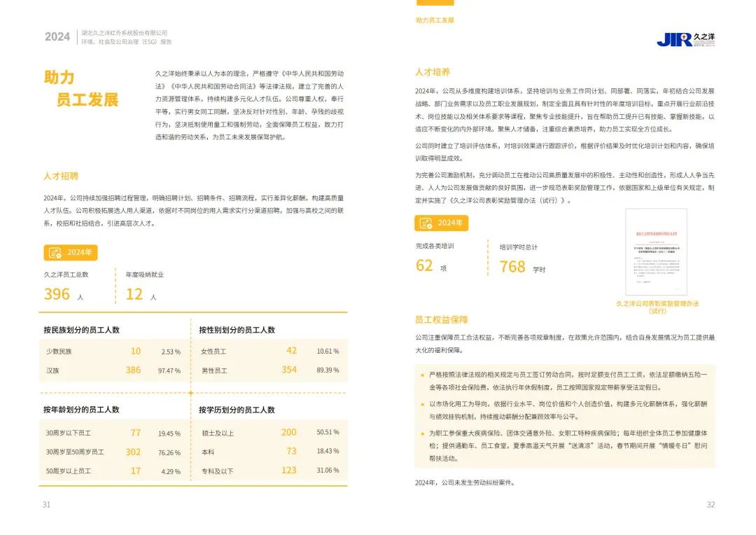Click the 2024年 badge icon above 完成各类培训
This screenshot has width=756, height=535.
pyautogui.click(x=426, y=223)
